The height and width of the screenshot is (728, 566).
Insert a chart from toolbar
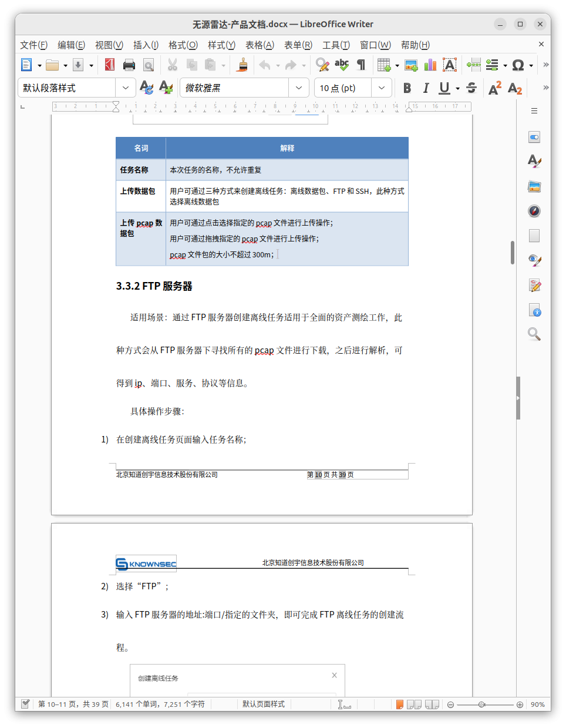pyautogui.click(x=430, y=65)
